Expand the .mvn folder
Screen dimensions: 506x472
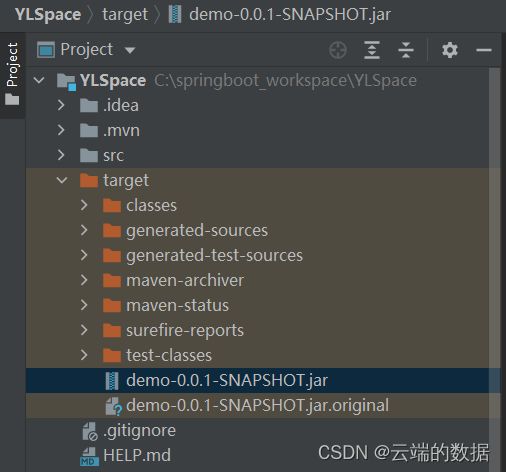tap(61, 130)
